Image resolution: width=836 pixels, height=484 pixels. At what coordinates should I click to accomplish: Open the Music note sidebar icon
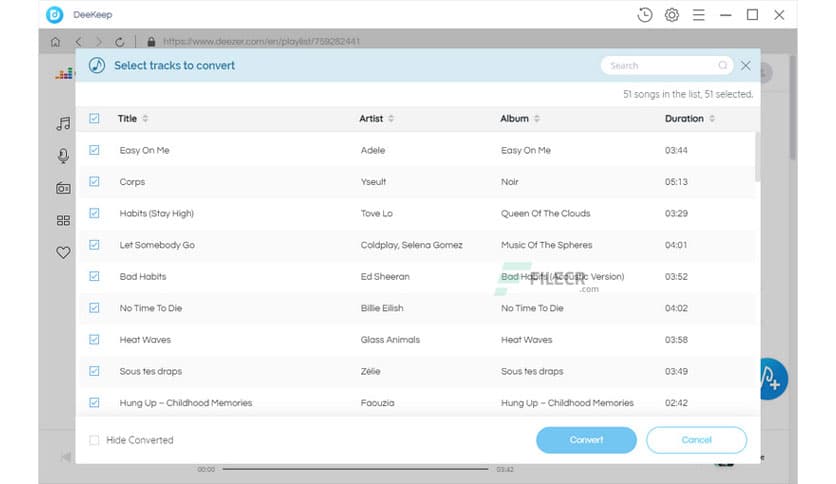tap(63, 124)
